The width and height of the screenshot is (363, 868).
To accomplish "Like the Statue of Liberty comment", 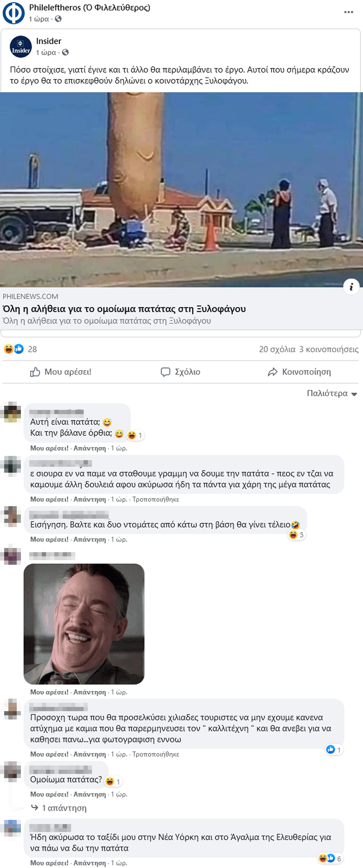I will pos(49,863).
